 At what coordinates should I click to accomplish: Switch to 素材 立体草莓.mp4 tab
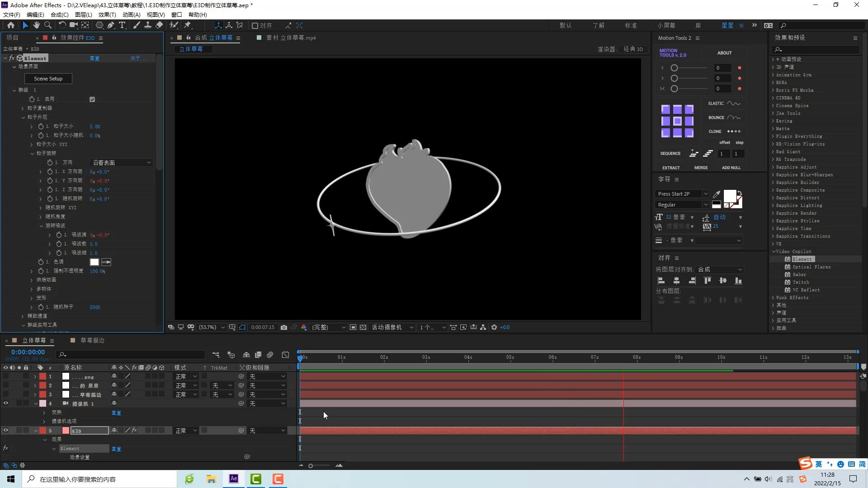[291, 38]
